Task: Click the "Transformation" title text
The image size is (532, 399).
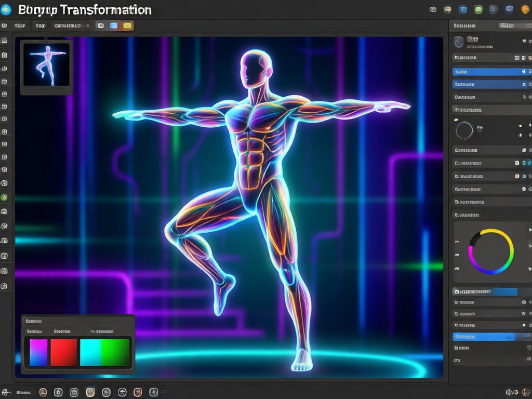Action: pos(106,10)
